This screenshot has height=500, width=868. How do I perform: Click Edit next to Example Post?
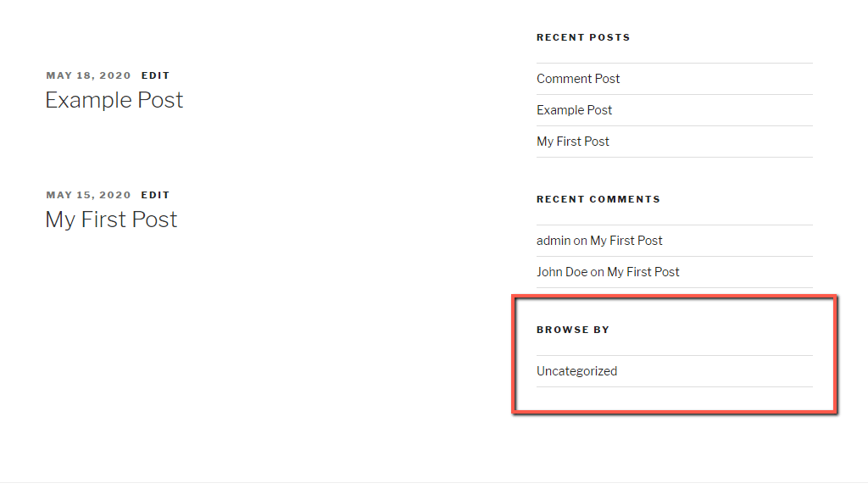155,75
